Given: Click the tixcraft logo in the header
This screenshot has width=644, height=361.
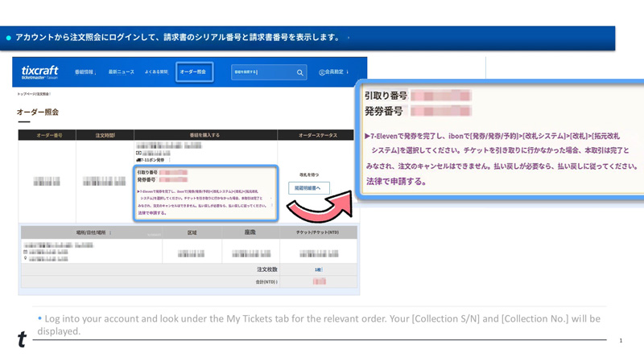Looking at the screenshot, I should pos(39,72).
